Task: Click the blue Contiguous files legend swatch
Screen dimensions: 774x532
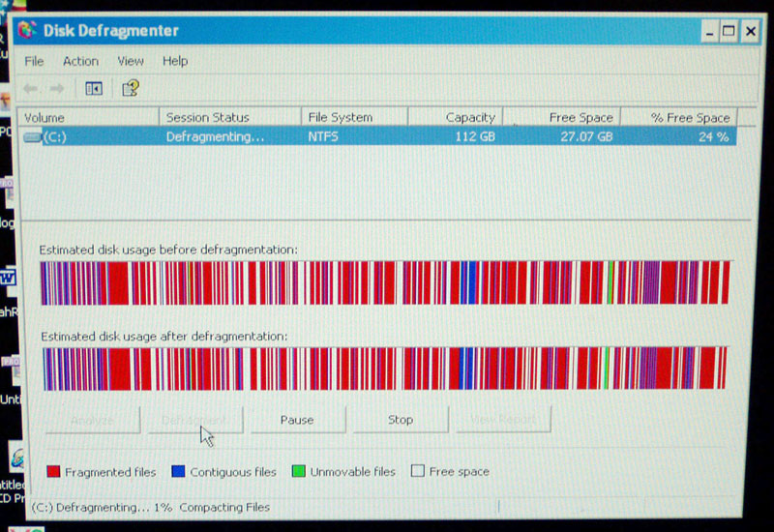Action: 178,471
